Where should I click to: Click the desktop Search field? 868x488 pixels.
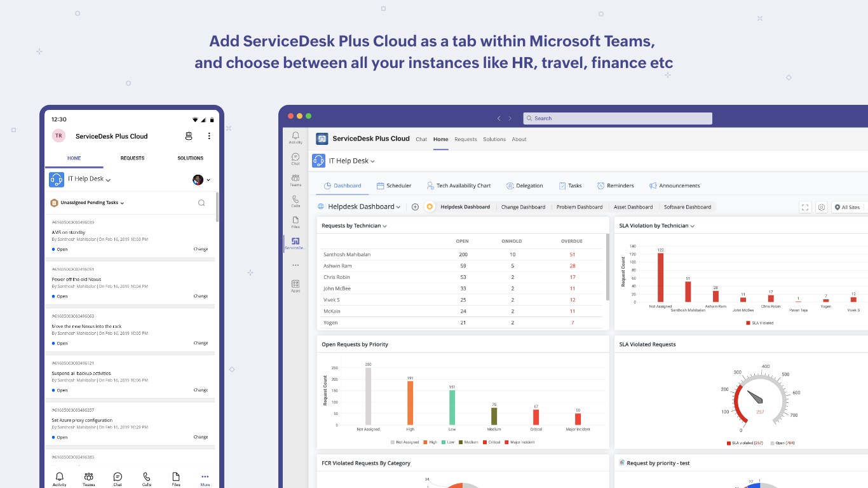pos(618,118)
